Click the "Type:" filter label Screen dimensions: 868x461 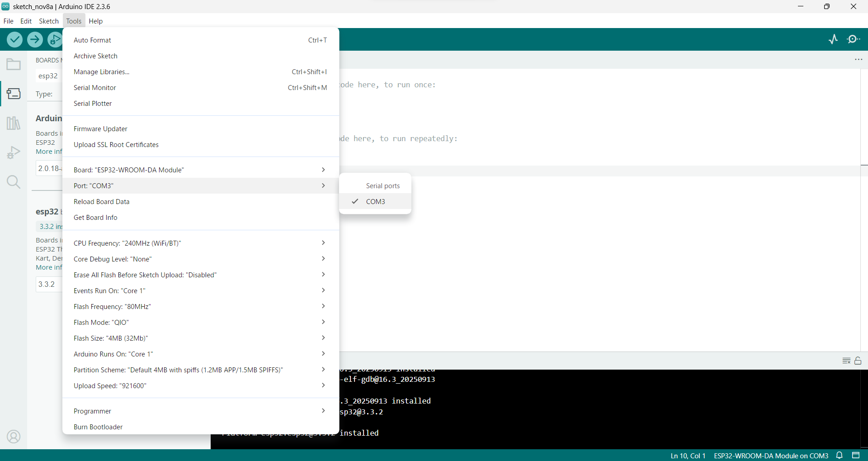(44, 94)
